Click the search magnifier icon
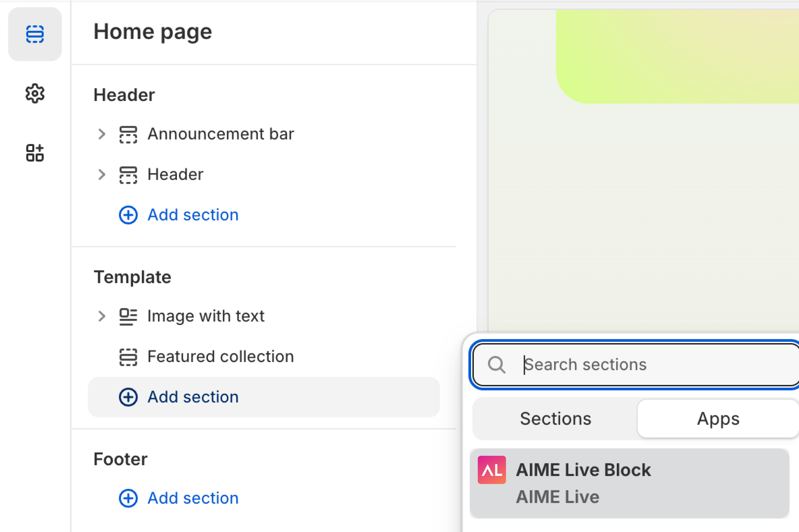Screen dimensions: 799x532 [x=497, y=365]
